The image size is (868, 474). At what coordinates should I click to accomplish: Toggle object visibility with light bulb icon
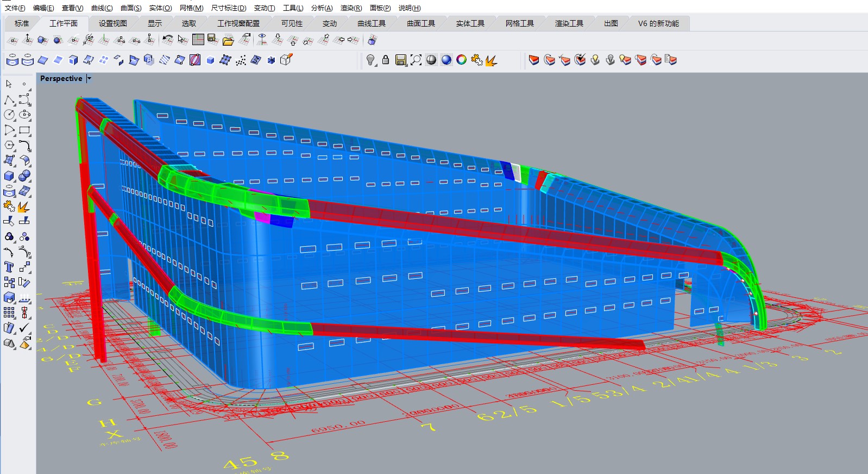[370, 60]
